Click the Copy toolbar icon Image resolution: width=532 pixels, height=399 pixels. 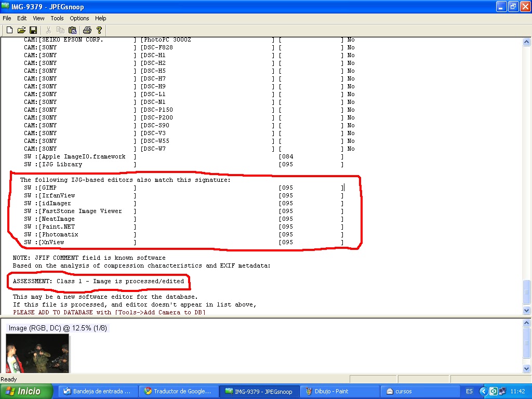coord(60,30)
